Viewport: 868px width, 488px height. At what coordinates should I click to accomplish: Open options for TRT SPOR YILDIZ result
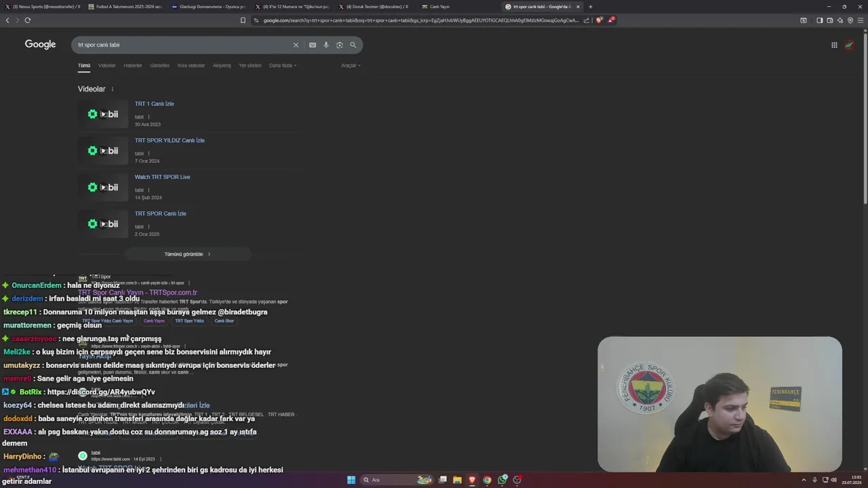coord(149,154)
